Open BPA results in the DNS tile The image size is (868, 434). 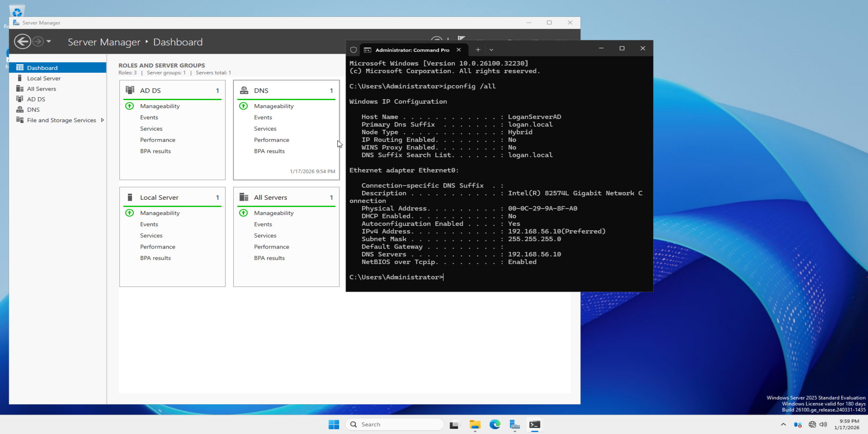click(x=269, y=151)
